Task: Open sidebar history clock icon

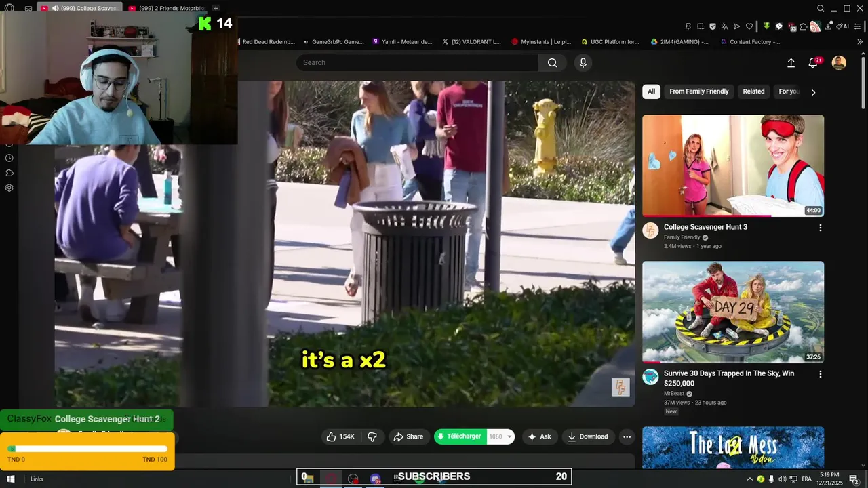Action: (x=9, y=158)
